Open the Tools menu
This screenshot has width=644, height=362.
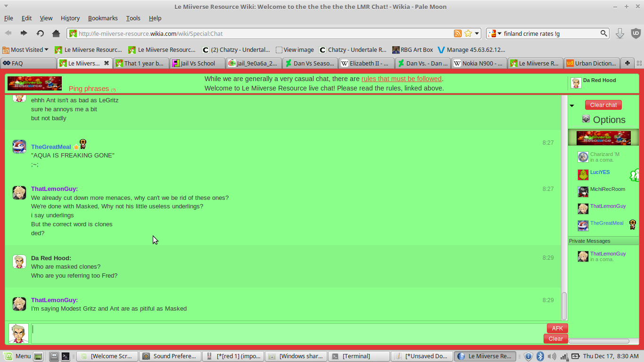coord(133,18)
